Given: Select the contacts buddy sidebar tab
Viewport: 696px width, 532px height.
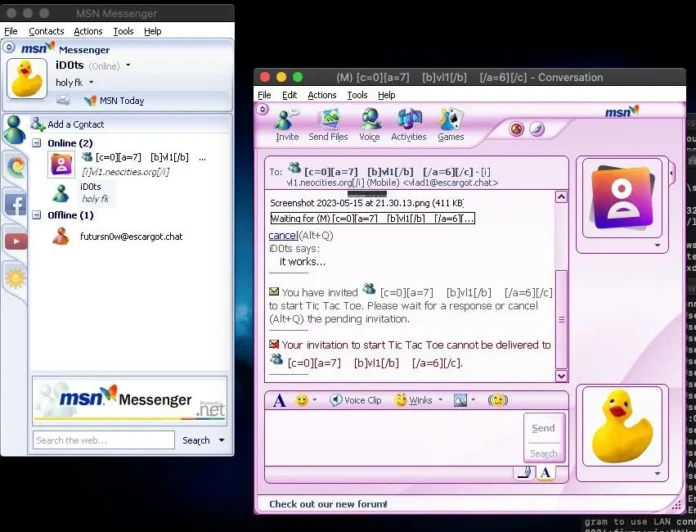Looking at the screenshot, I should pyautogui.click(x=14, y=130).
